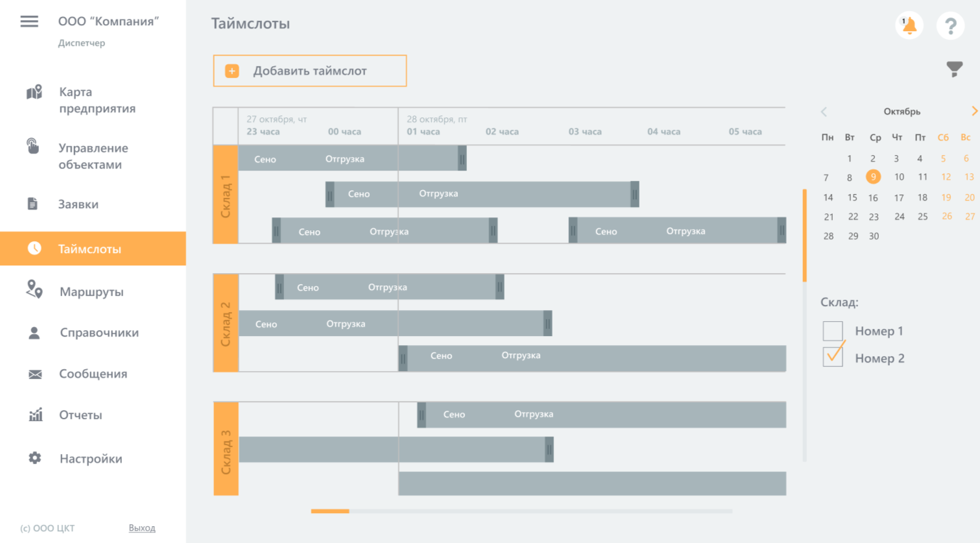Viewport: 980px width, 543px height.
Task: Click the Отчеты chart icon
Action: click(36, 415)
